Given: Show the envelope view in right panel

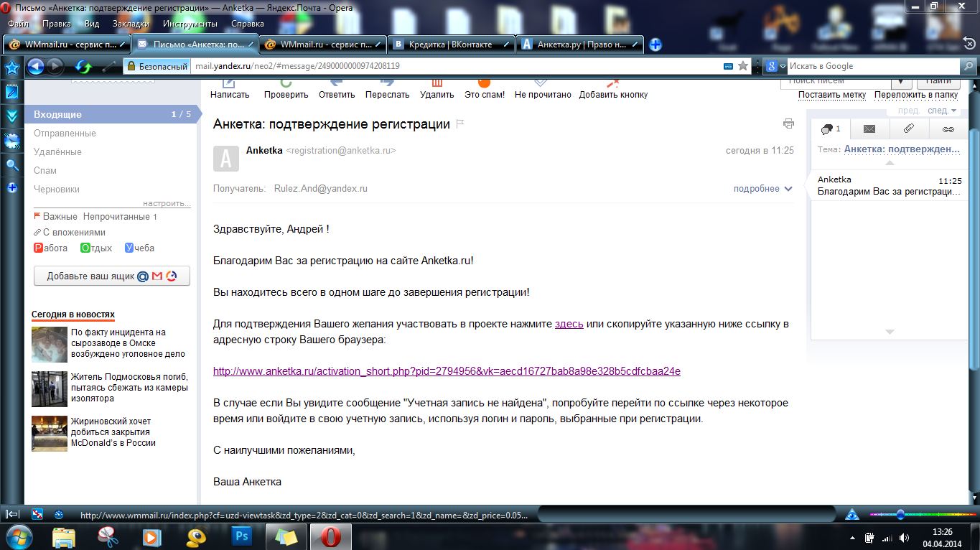Looking at the screenshot, I should (869, 129).
